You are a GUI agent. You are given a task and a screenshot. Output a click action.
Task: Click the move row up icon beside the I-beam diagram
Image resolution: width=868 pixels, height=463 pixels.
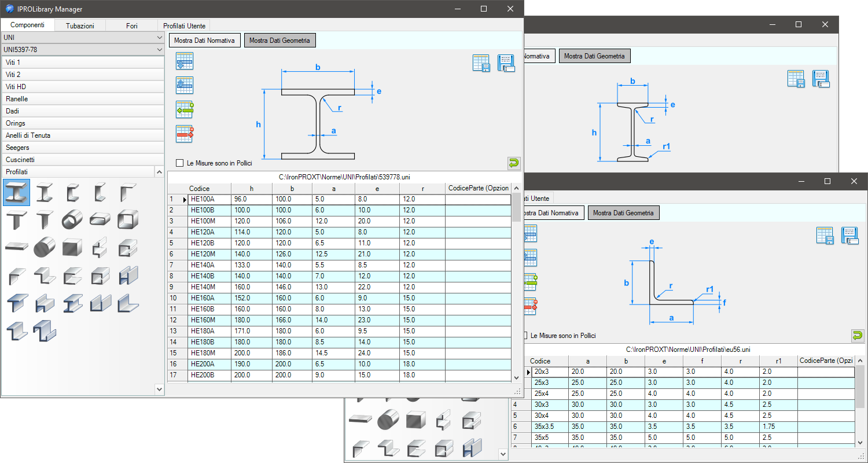(184, 85)
